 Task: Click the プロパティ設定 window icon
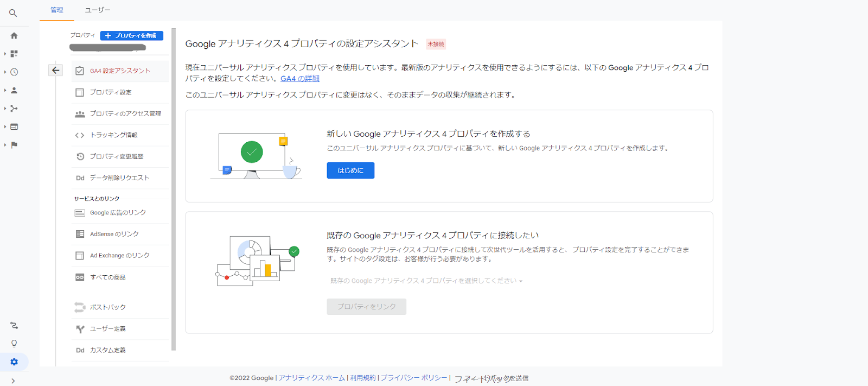pyautogui.click(x=80, y=92)
